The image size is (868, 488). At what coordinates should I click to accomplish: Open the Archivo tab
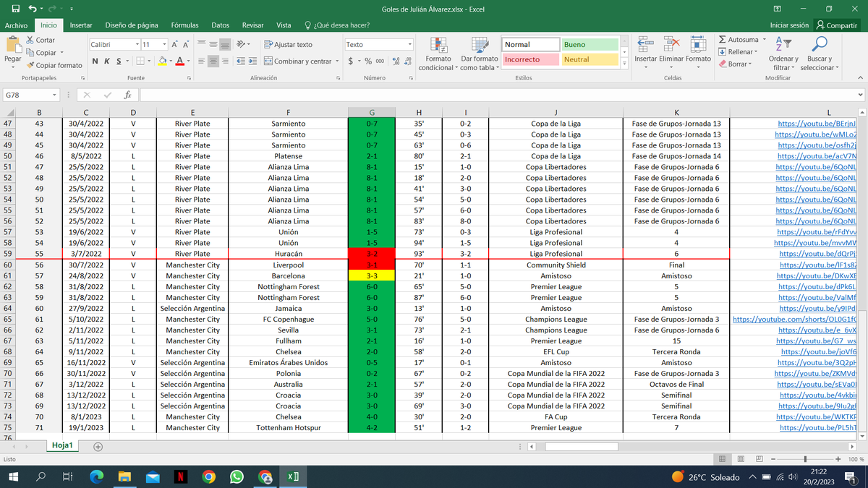coord(16,25)
